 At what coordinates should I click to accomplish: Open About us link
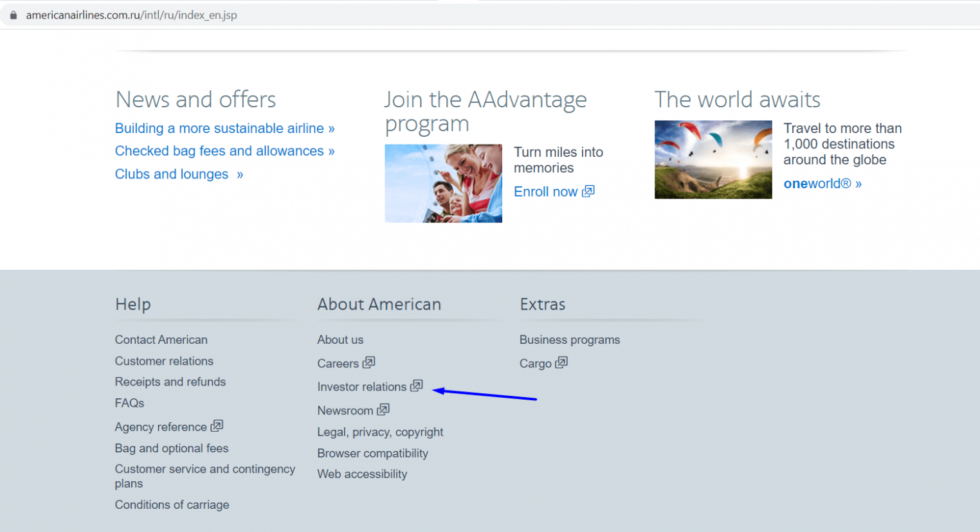(x=340, y=340)
